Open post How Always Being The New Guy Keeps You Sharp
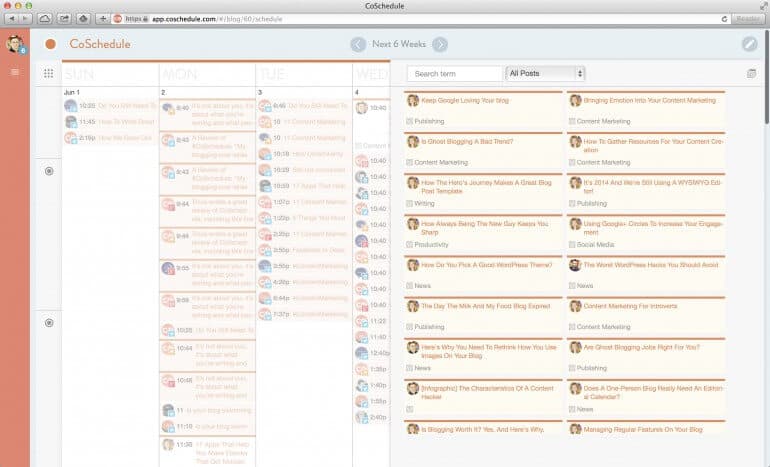Screen dimensions: 770x467 [484, 228]
